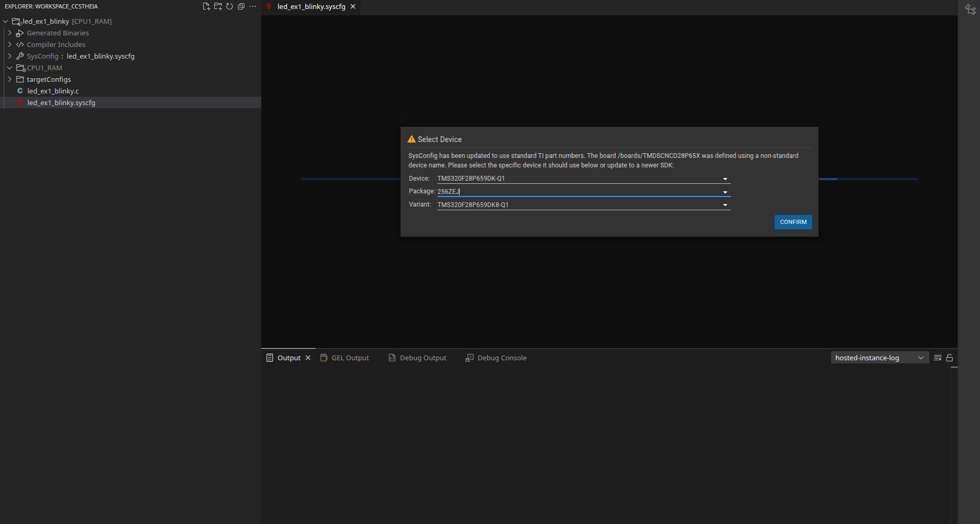This screenshot has height=524, width=980.
Task: Select led_ex1_blinky.syscfg file in Explorer tree
Action: click(x=61, y=102)
